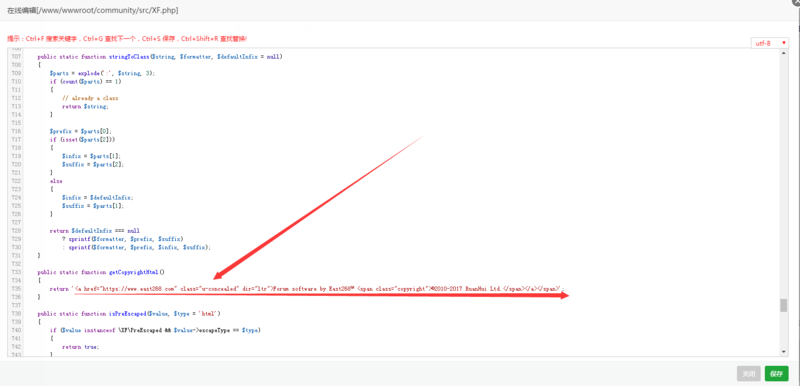
Task: Click the 'else' keyword line
Action: click(x=56, y=181)
